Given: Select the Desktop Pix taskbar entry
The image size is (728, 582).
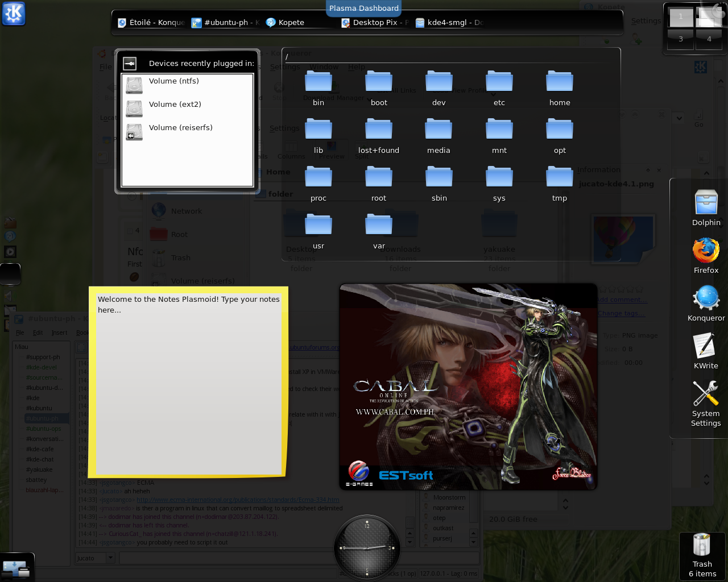Looking at the screenshot, I should click(375, 23).
